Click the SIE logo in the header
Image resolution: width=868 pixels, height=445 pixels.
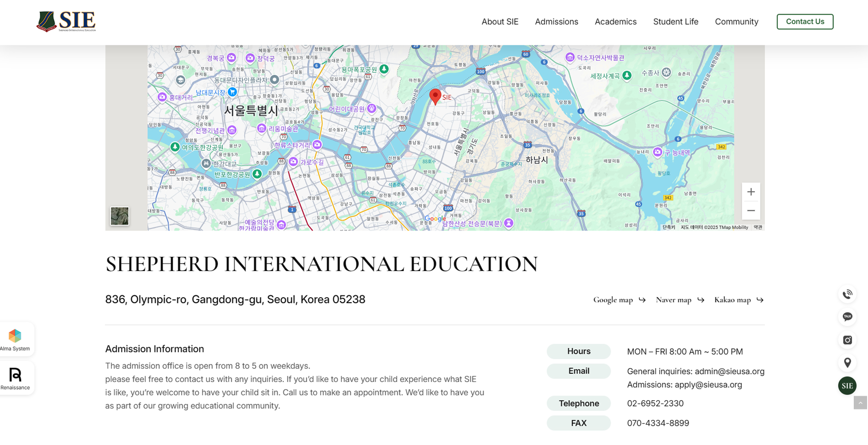pyautogui.click(x=67, y=21)
